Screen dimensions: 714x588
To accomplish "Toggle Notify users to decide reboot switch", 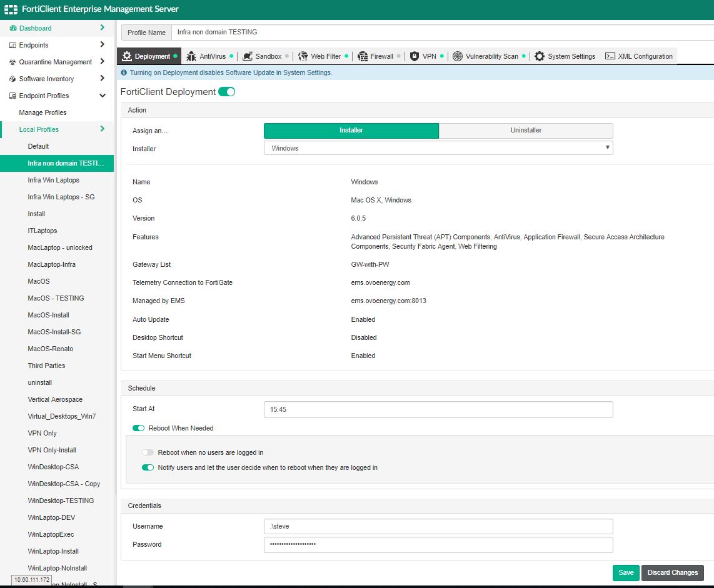I will pyautogui.click(x=148, y=468).
